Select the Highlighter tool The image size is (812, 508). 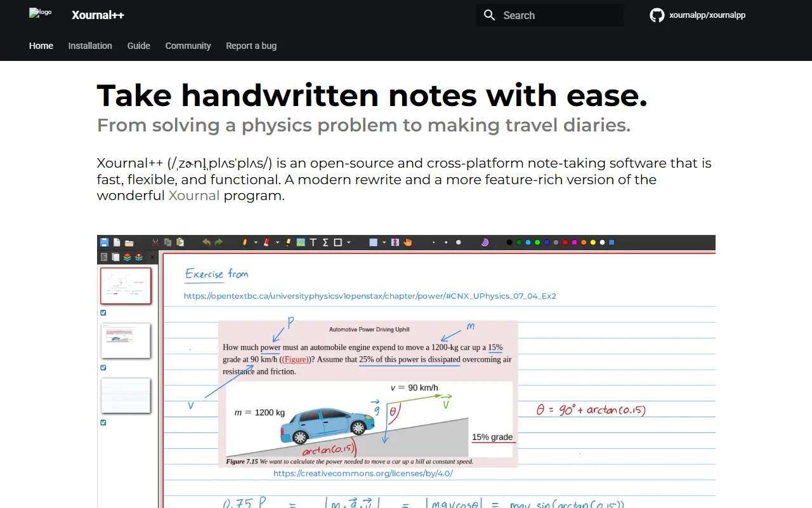point(288,243)
